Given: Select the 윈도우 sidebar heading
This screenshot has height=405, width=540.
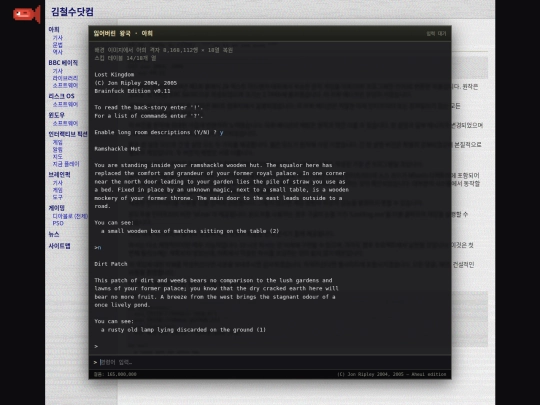Looking at the screenshot, I should click(x=56, y=115).
